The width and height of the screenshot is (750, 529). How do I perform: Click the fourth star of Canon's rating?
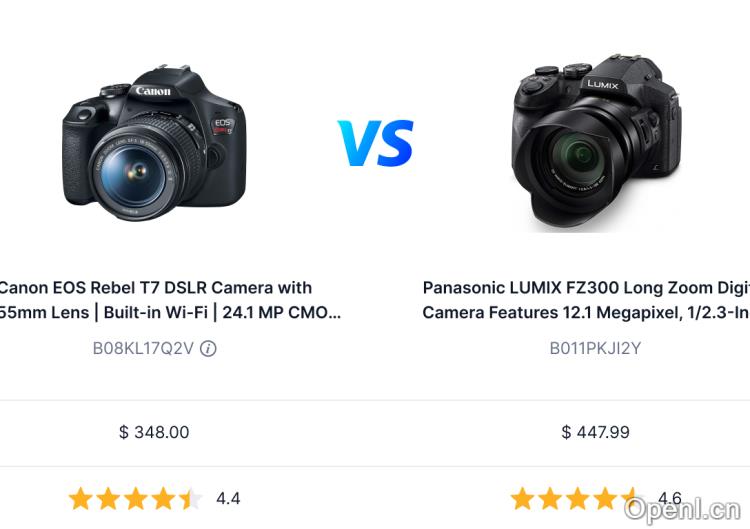[x=164, y=499]
